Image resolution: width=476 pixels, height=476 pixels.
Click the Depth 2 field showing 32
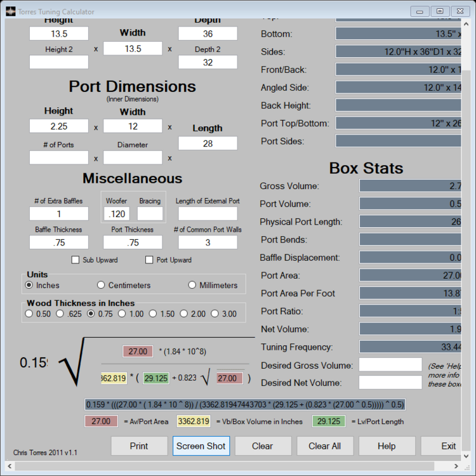tap(208, 62)
